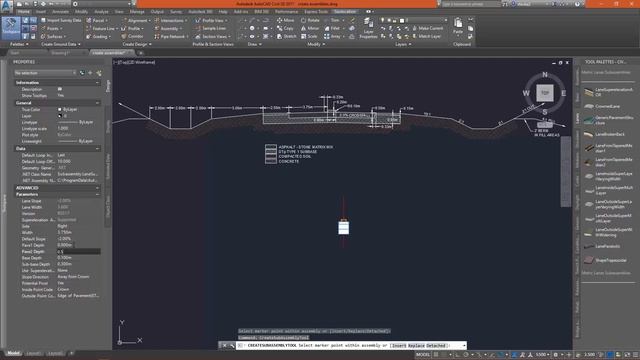Open the Alignment dropdown

136,20
